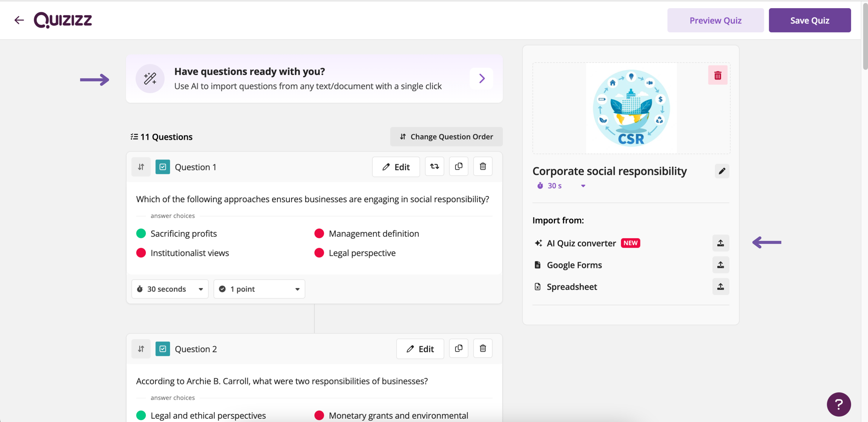Click the reorder arrows icon for Question 1

(x=141, y=167)
